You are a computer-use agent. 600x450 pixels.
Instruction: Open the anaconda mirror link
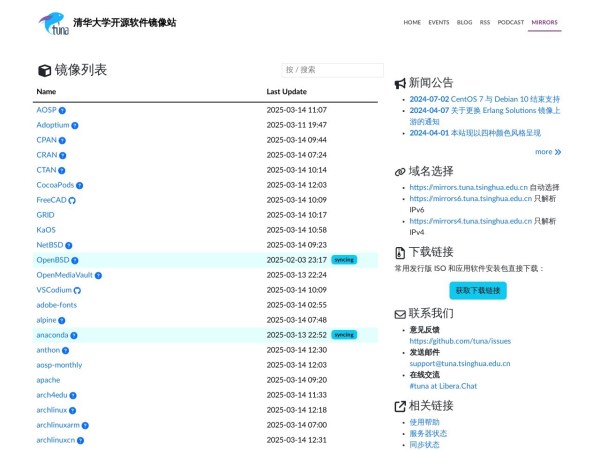click(x=52, y=335)
